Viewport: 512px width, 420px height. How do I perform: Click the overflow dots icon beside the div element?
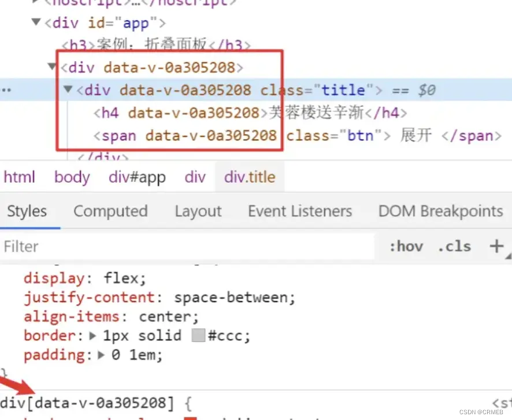coord(6,90)
